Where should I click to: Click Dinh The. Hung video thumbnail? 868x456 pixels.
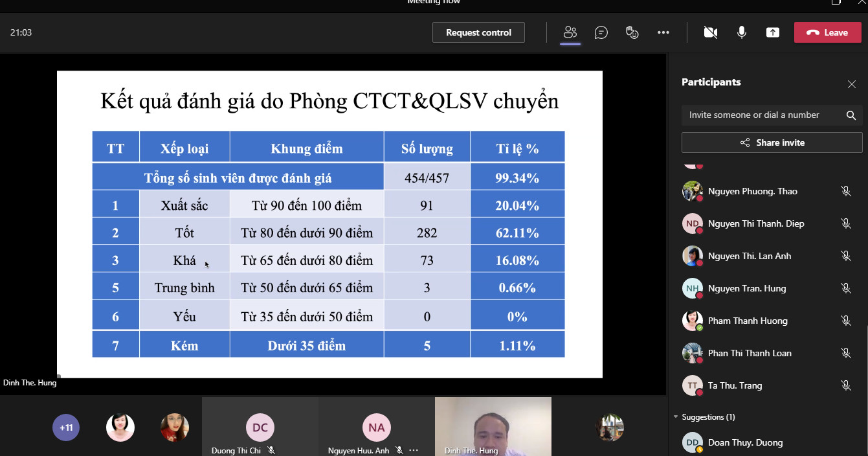[493, 426]
